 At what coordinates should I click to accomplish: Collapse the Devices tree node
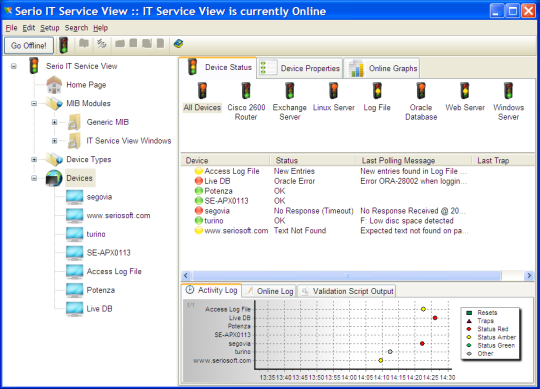click(x=34, y=178)
